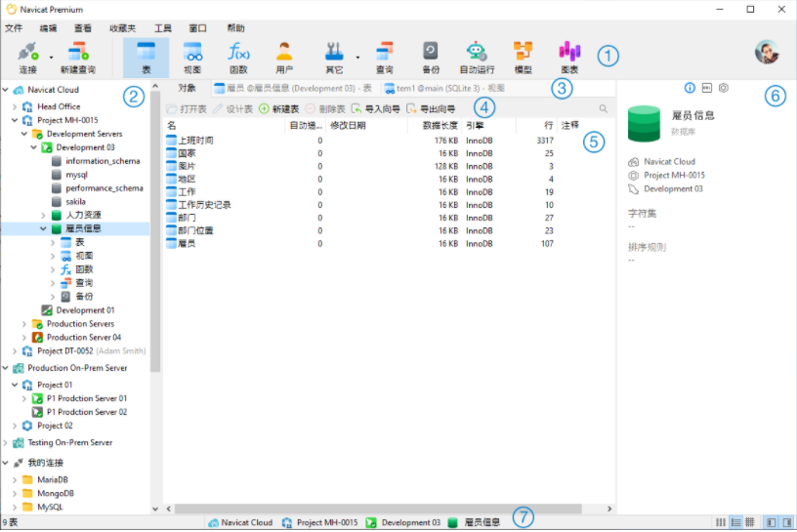Select the 函数 (Function) toolbar icon
Screen dimensions: 797x532
[x=238, y=58]
